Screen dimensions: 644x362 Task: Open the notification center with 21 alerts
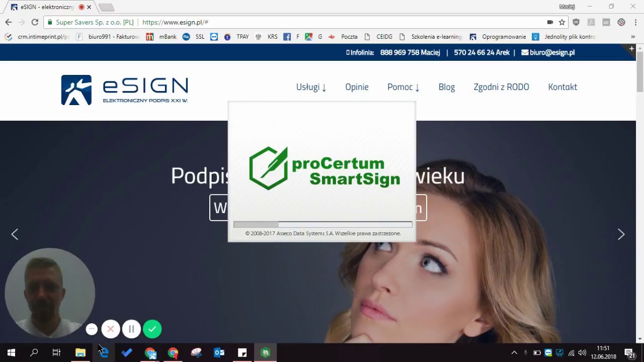point(629,353)
